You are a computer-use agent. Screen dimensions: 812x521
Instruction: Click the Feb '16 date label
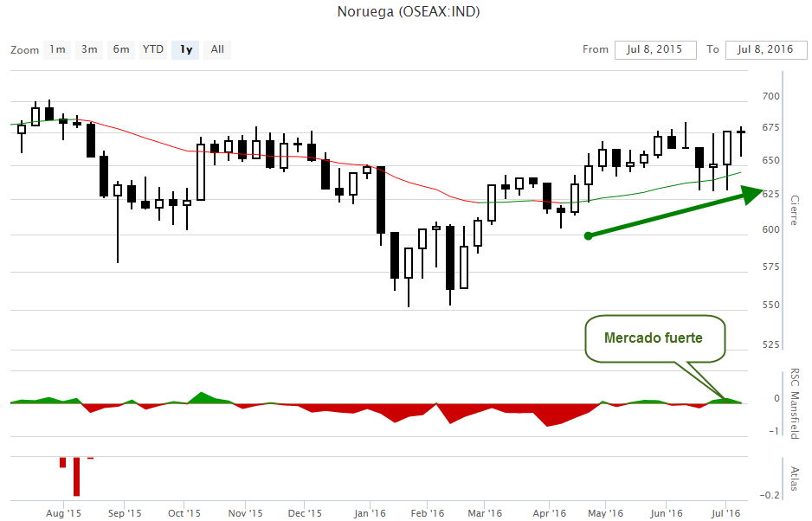click(x=428, y=513)
